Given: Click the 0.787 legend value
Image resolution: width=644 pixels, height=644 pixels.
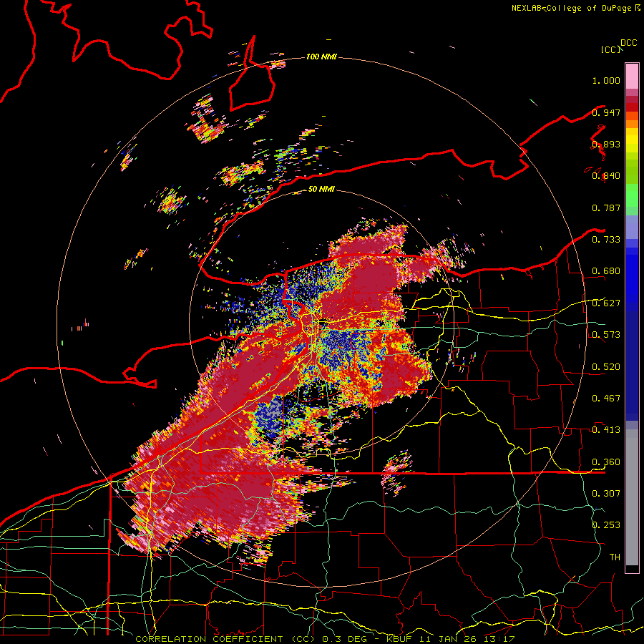Looking at the screenshot, I should (606, 208).
